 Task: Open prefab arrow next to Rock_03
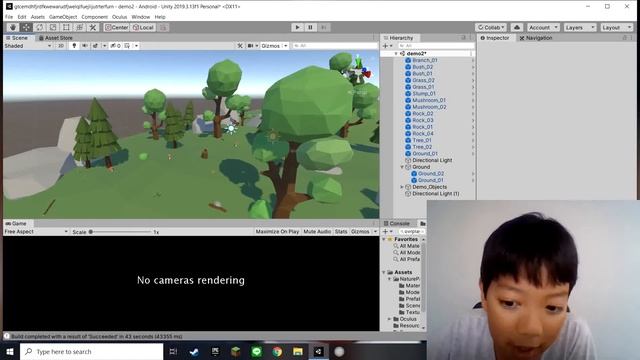coord(473,120)
